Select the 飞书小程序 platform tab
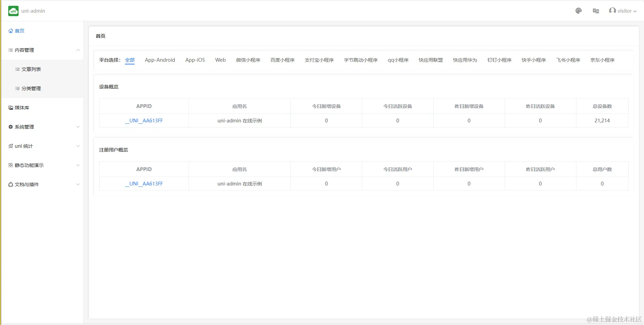Viewport: 644px width, 325px height. click(568, 60)
